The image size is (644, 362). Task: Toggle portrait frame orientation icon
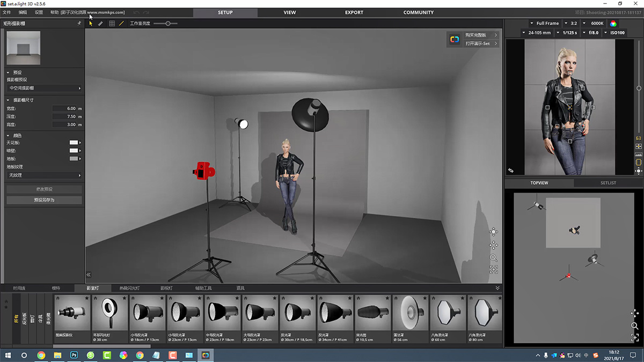click(639, 162)
